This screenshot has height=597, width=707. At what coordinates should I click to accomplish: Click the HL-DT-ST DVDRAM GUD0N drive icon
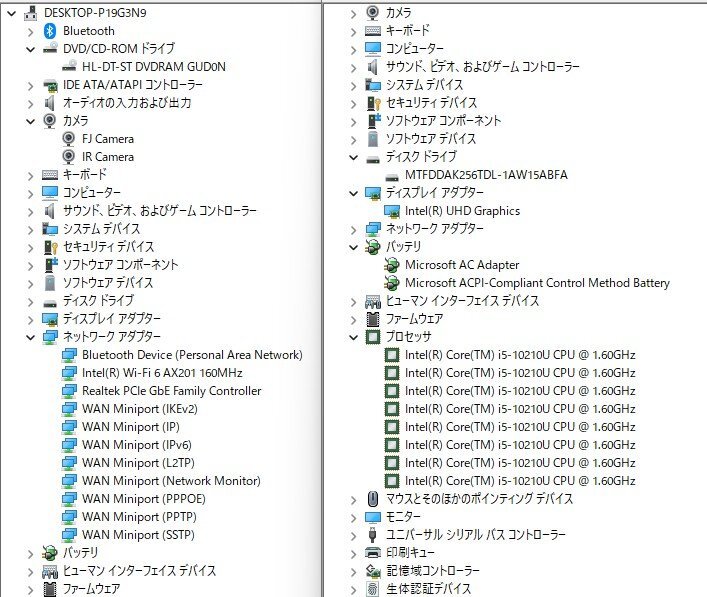pos(69,66)
